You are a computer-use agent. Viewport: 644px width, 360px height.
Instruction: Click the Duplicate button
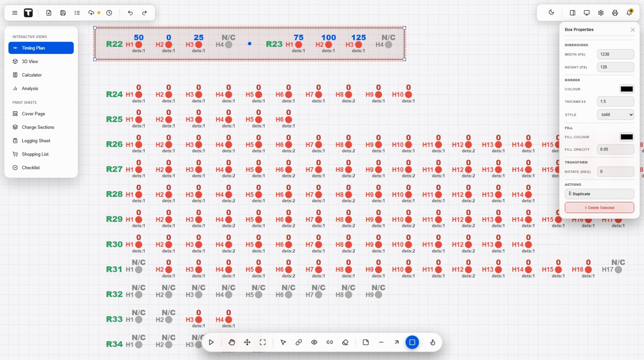599,194
